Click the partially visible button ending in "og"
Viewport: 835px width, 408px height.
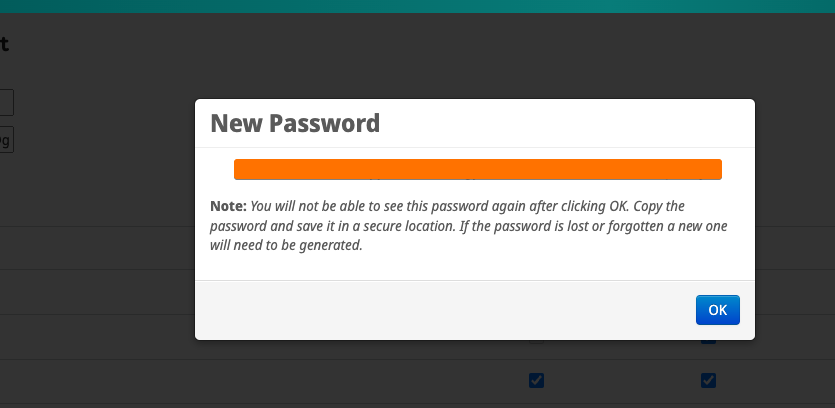pos(6,140)
